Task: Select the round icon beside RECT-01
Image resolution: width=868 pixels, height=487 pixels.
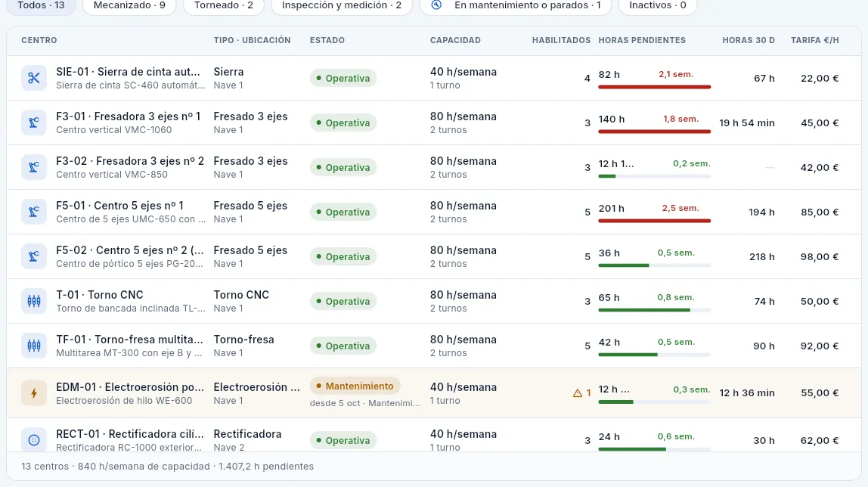Action: coord(34,441)
